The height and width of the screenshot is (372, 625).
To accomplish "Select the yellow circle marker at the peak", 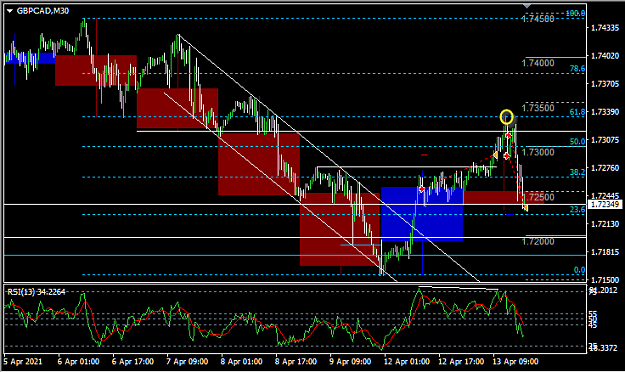I will (507, 117).
